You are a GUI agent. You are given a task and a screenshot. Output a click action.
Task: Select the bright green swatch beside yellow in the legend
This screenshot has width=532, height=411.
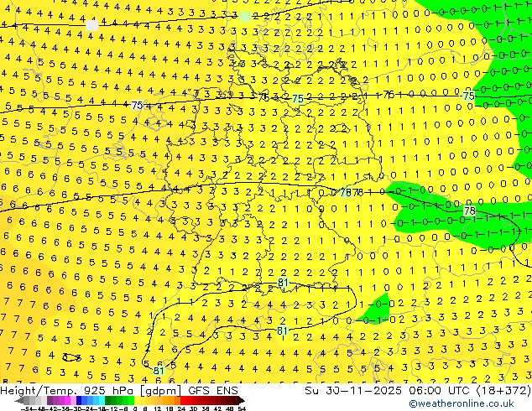pyautogui.click(x=131, y=400)
